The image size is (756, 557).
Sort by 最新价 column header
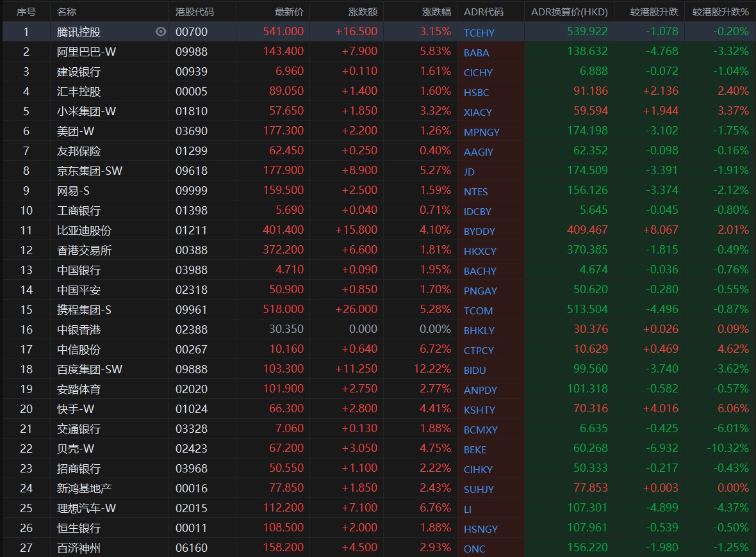point(289,12)
